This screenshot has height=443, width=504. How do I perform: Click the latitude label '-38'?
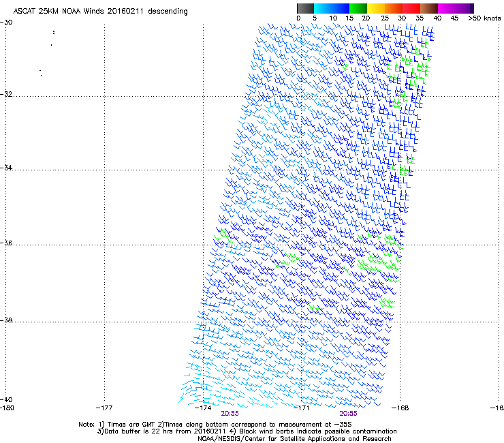[6, 320]
